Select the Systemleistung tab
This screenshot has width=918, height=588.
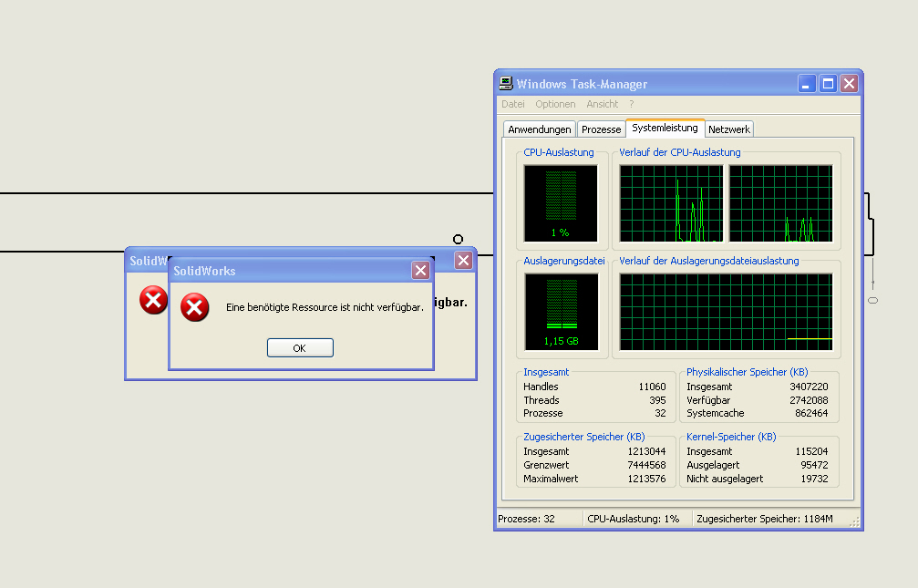[x=665, y=128]
